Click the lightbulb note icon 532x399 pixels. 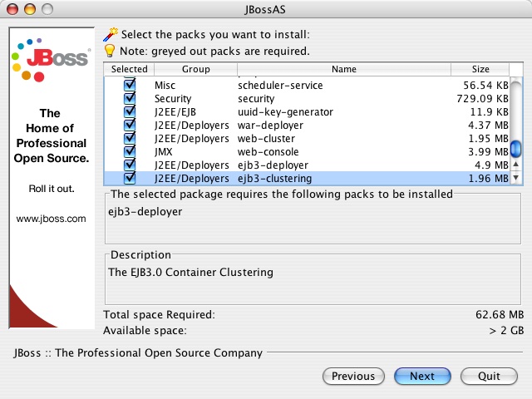coord(111,51)
